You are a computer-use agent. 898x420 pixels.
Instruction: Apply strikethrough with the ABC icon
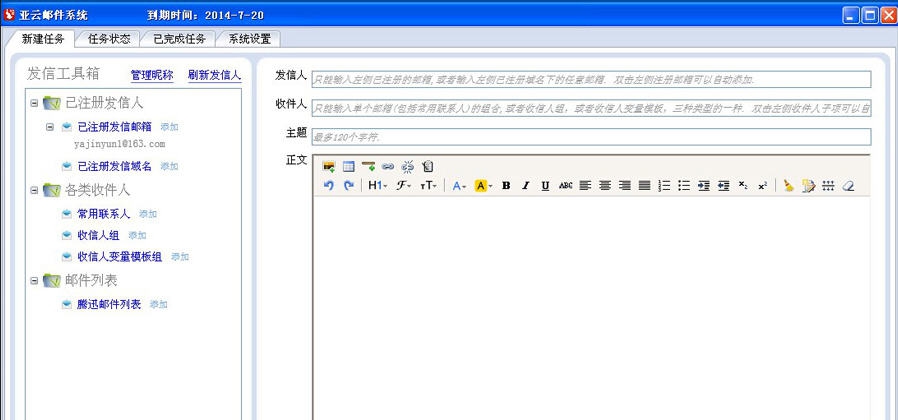click(x=565, y=186)
